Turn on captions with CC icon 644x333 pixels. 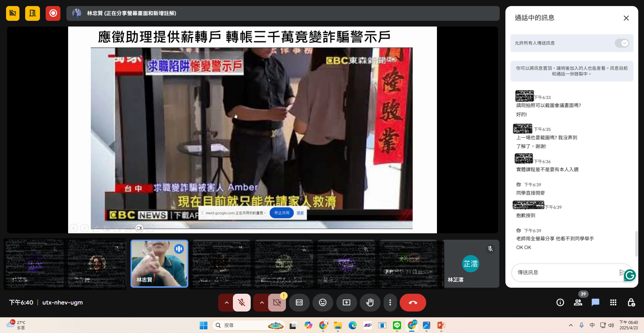(x=299, y=302)
